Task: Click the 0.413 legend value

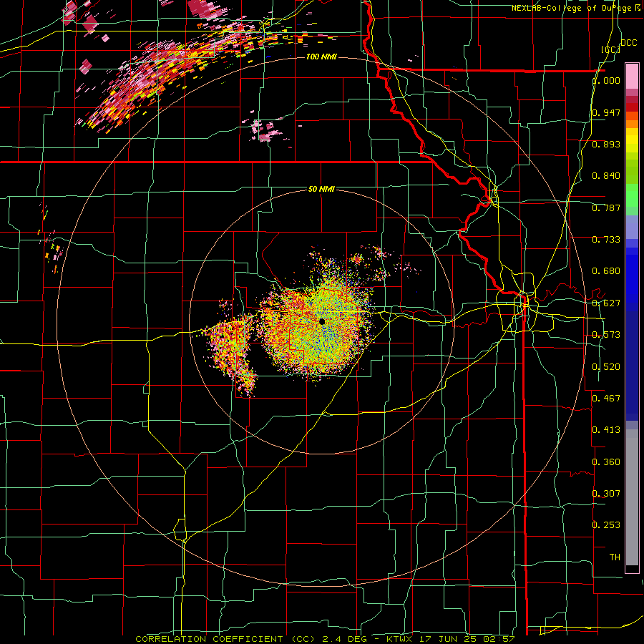Action: tap(606, 430)
